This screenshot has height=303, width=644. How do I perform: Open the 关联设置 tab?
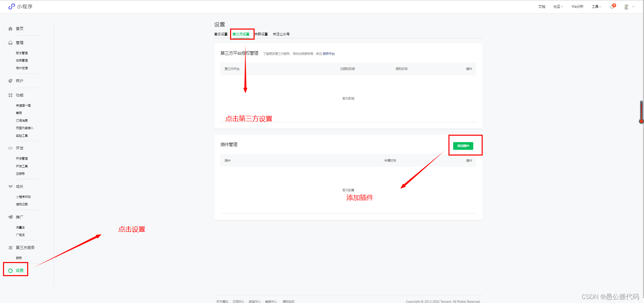point(261,34)
